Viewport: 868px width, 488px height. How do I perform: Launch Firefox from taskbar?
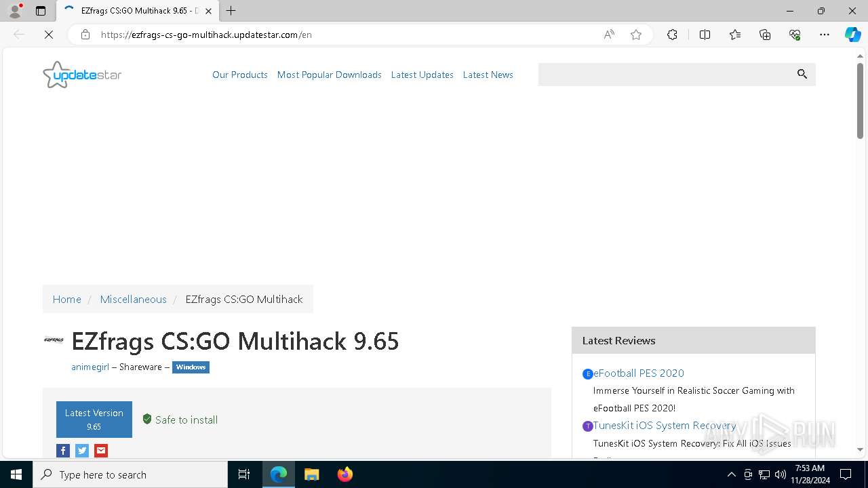[x=345, y=474]
